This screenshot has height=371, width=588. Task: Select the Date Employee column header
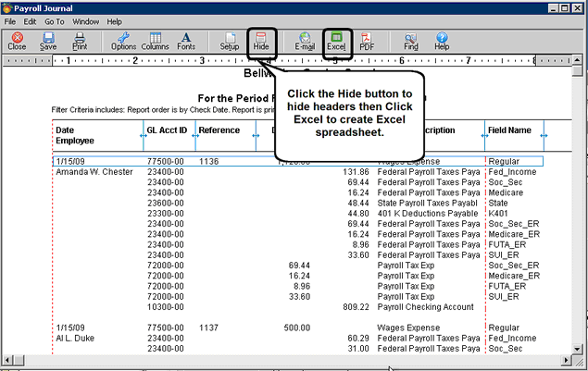(x=75, y=135)
